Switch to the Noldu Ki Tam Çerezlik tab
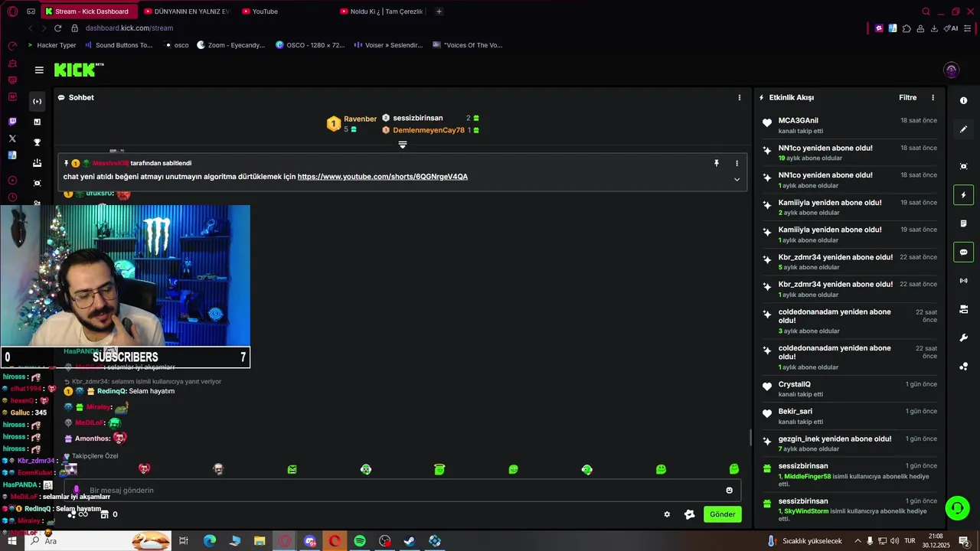This screenshot has height=551, width=980. coord(382,11)
